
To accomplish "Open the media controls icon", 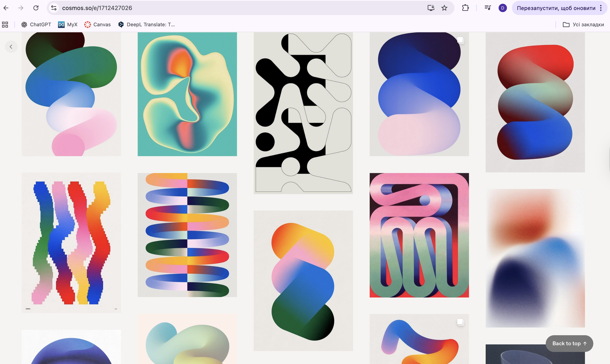I will pos(488,8).
